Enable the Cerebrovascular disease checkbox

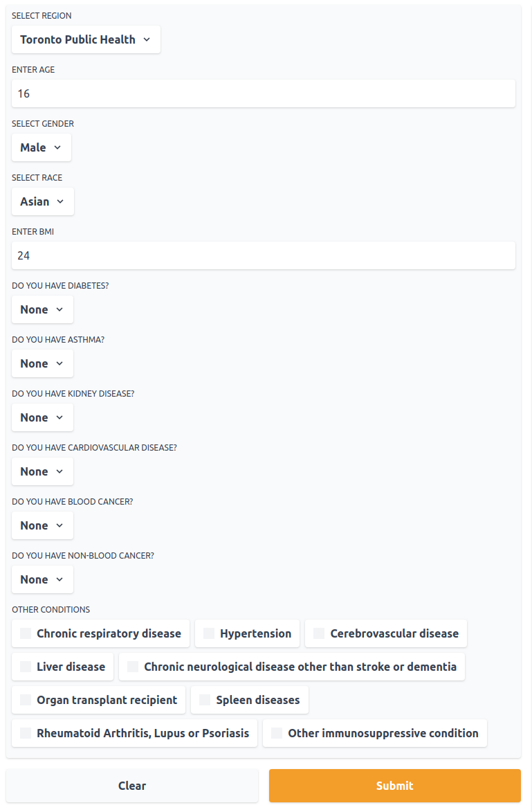[x=320, y=633]
